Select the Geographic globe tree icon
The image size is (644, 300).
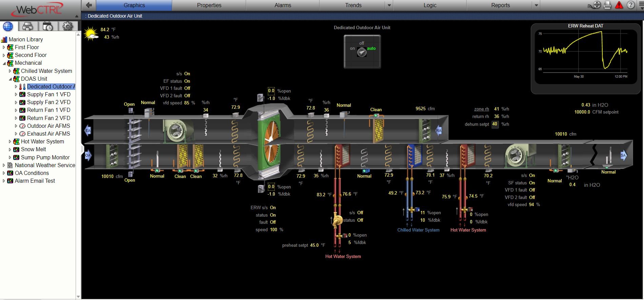(8, 26)
